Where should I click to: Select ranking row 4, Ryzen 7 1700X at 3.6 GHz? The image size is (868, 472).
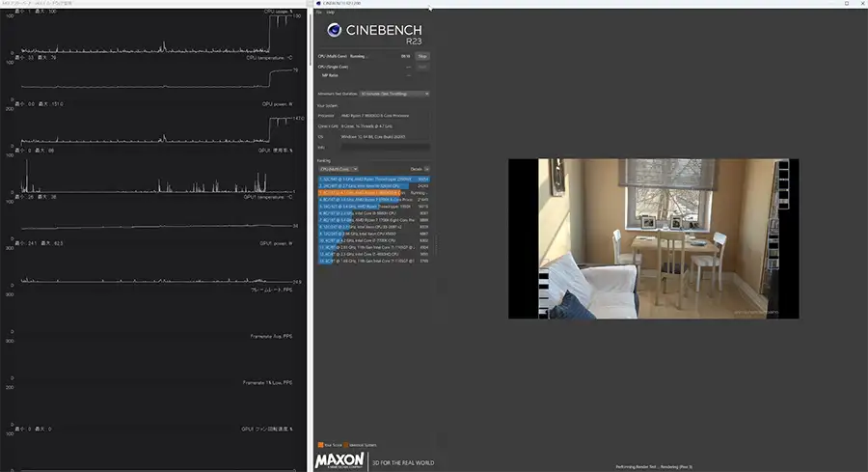373,200
